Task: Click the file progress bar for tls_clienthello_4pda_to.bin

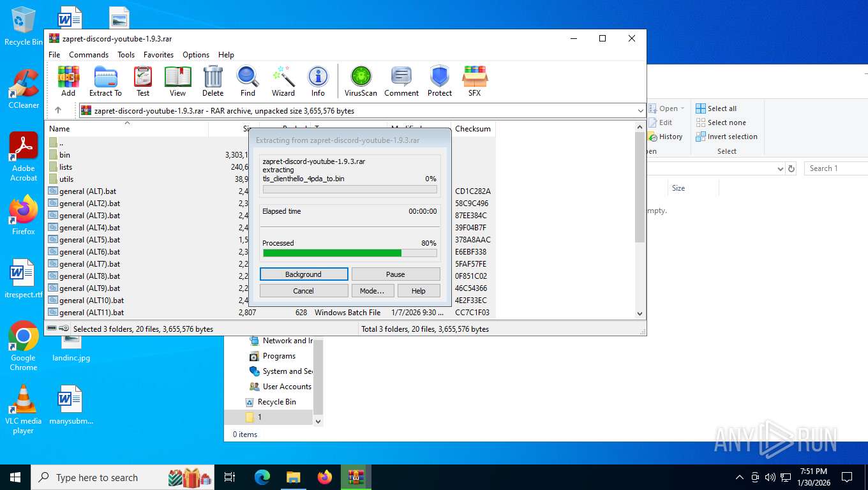Action: coord(350,189)
